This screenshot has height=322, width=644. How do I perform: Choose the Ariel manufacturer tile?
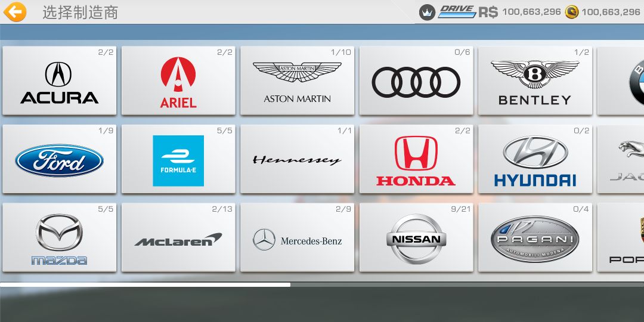[x=178, y=80]
